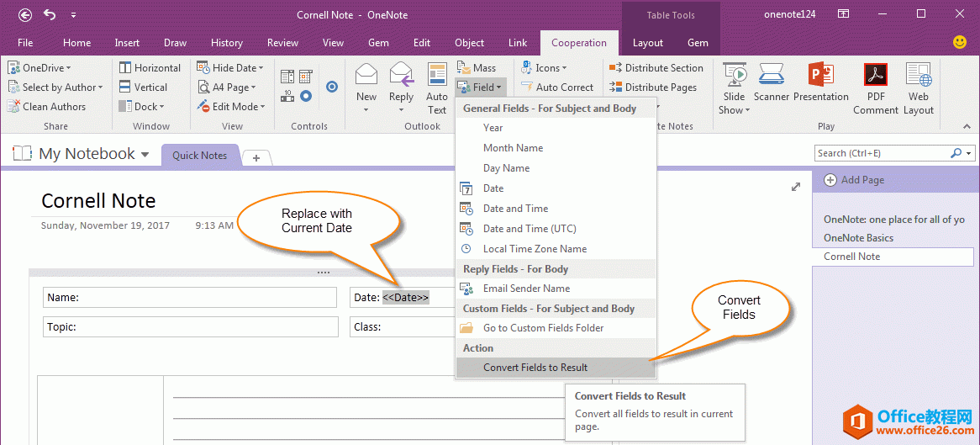This screenshot has height=445, width=980.
Task: Choose Convert Fields to Result menu item
Action: click(x=535, y=368)
